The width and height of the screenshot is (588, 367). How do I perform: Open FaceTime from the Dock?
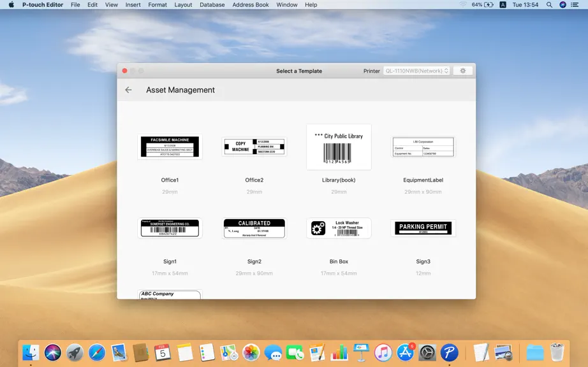(295, 352)
